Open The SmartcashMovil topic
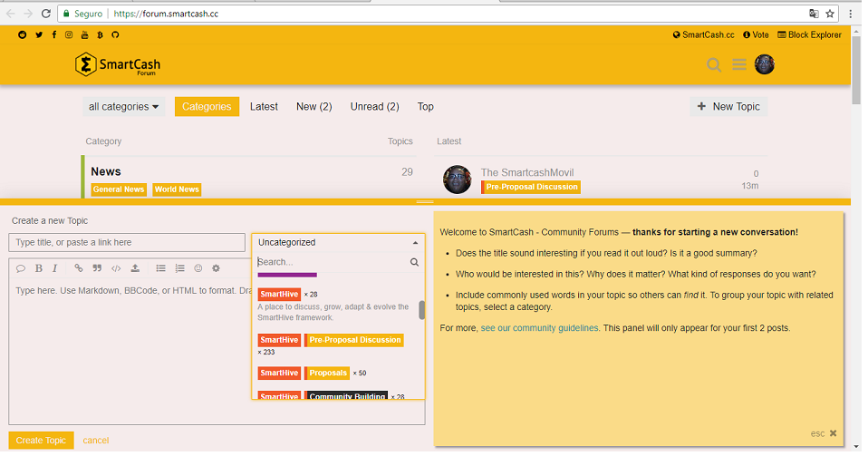Viewport: 868px width, 456px height. [527, 172]
